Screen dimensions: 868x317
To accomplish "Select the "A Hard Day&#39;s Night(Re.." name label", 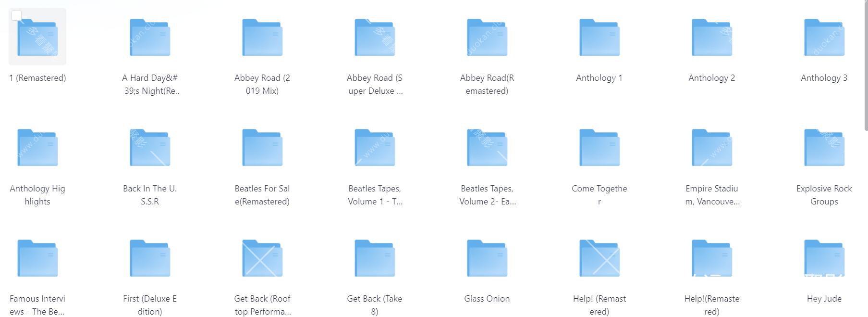I will tap(150, 84).
